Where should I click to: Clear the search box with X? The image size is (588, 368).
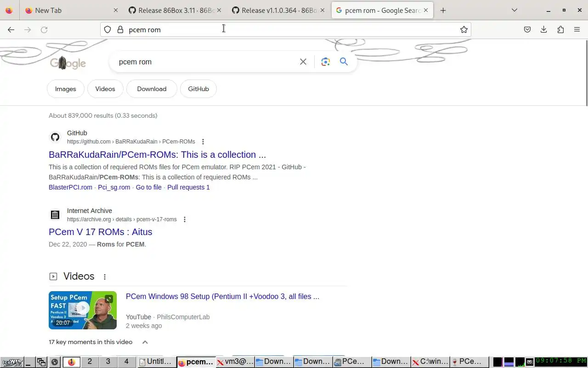pos(303,62)
